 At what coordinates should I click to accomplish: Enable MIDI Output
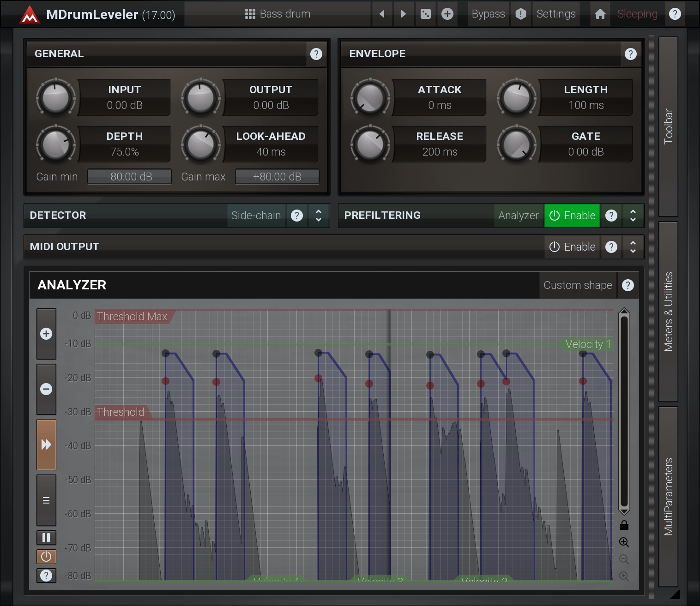(x=572, y=247)
